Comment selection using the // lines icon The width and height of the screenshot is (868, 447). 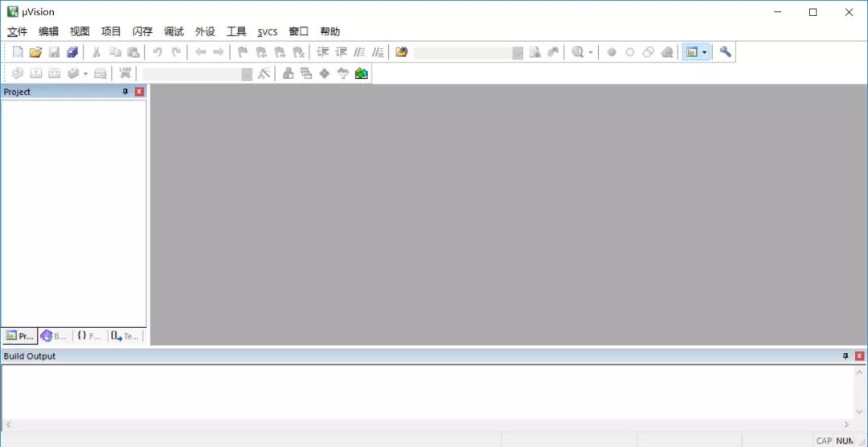click(x=360, y=52)
